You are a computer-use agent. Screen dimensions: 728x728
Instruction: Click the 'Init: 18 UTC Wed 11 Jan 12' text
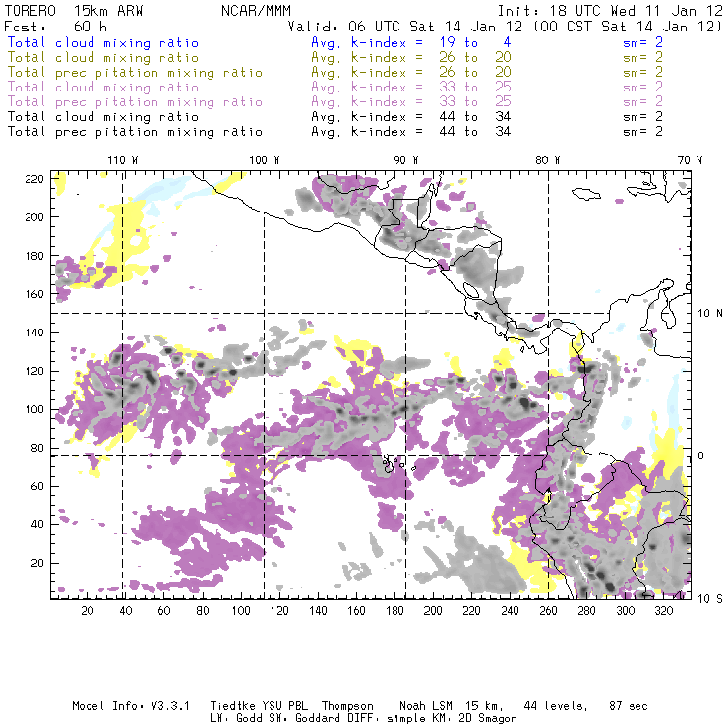610,11
